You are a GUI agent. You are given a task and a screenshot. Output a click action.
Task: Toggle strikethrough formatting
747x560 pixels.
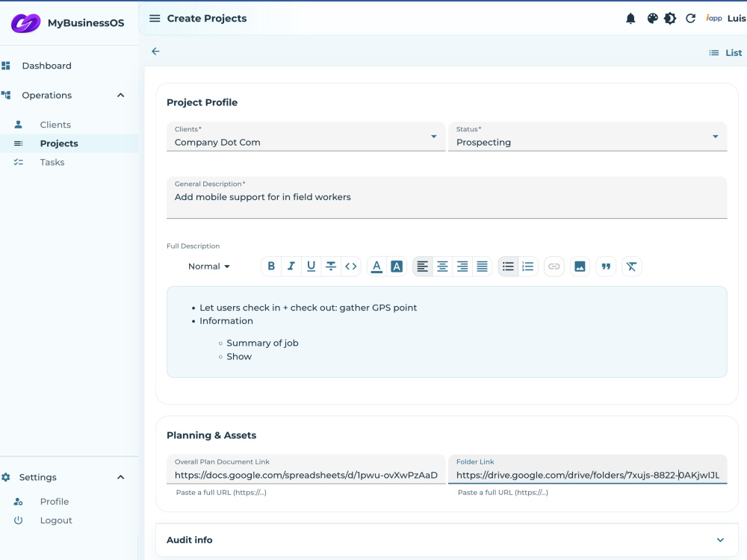pyautogui.click(x=331, y=267)
